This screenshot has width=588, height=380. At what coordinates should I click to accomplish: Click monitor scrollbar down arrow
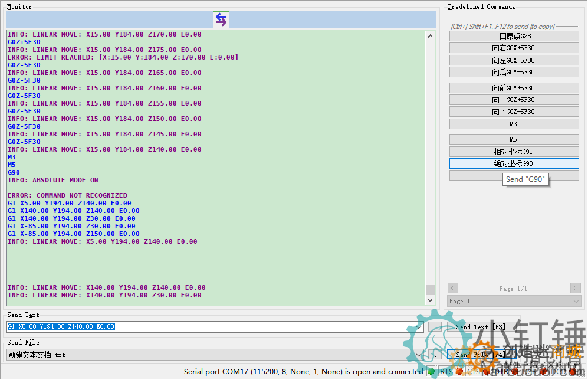[430, 300]
